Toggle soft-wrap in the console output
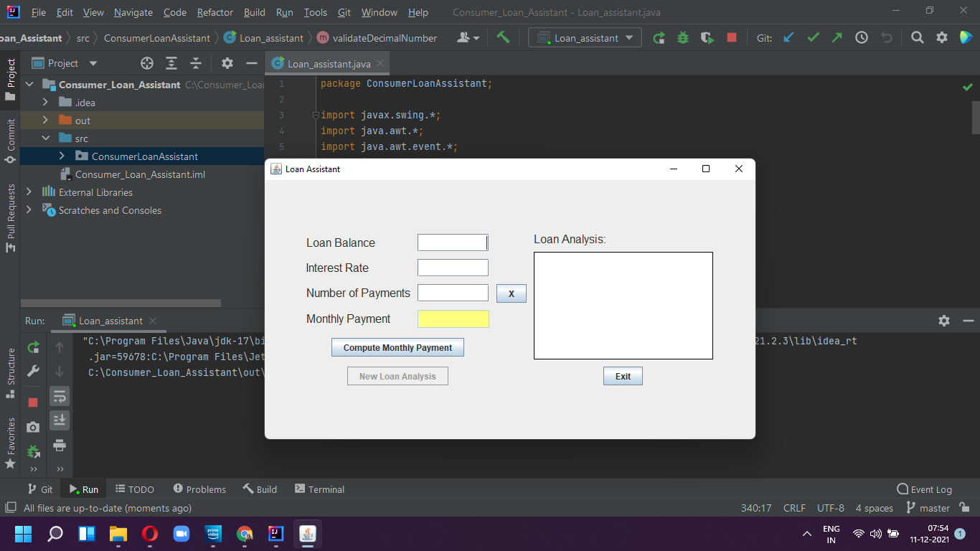The width and height of the screenshot is (980, 551). [60, 395]
